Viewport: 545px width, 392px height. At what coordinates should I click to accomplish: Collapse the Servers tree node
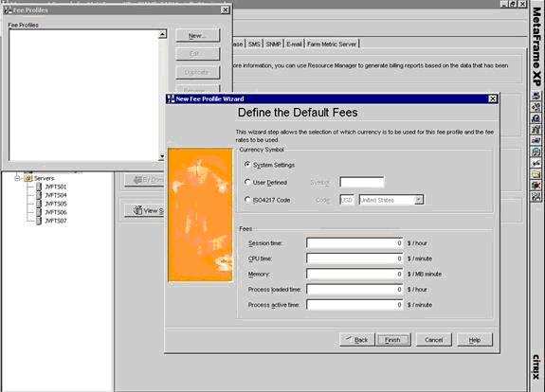(x=17, y=178)
